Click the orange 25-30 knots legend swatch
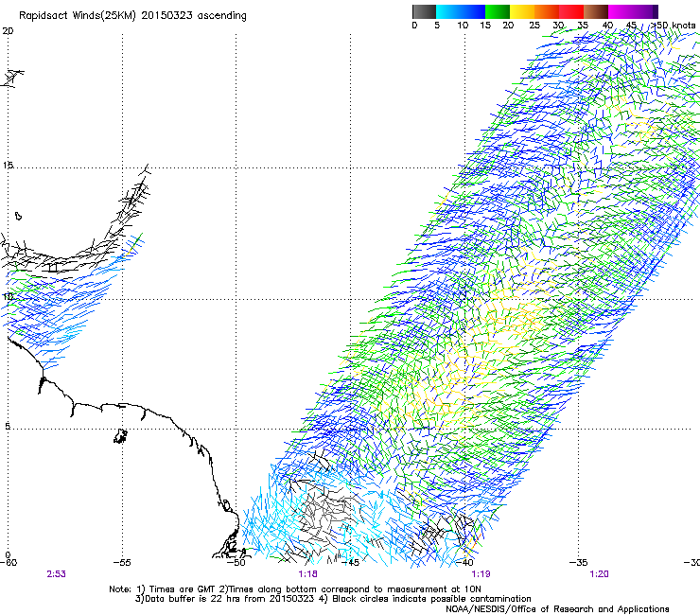 547,11
